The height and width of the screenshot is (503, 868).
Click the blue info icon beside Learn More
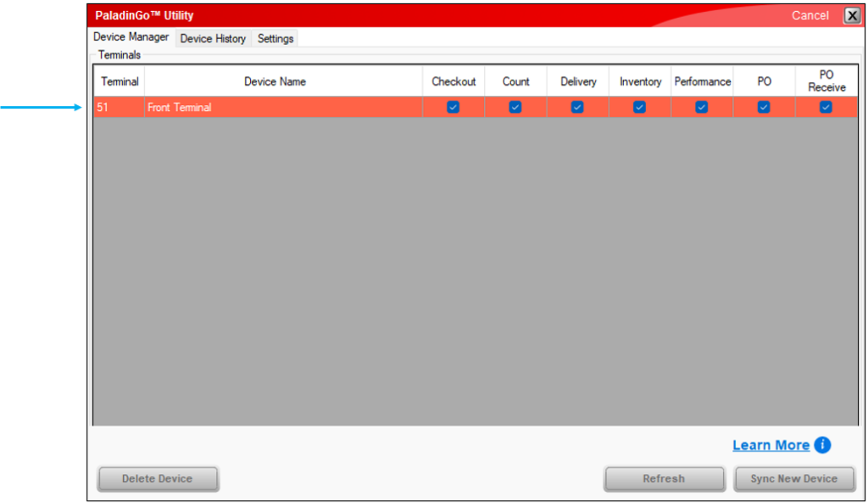[822, 445]
